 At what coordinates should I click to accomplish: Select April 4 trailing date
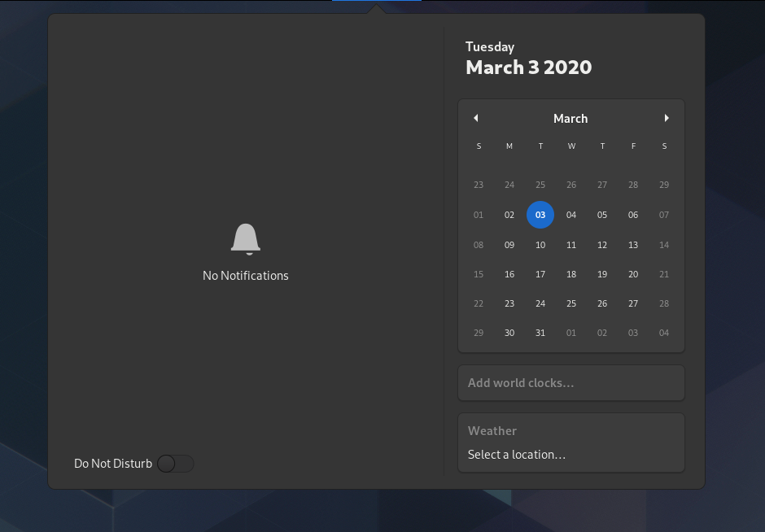pyautogui.click(x=663, y=333)
